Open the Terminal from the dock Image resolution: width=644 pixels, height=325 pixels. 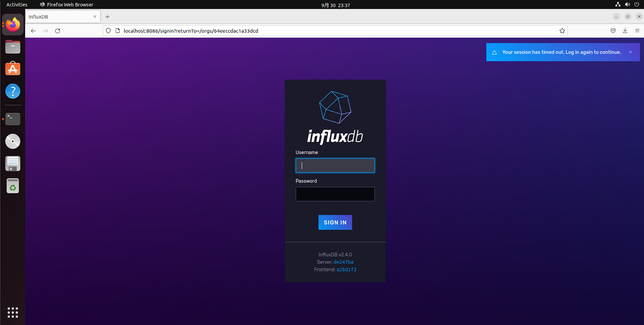[x=13, y=119]
